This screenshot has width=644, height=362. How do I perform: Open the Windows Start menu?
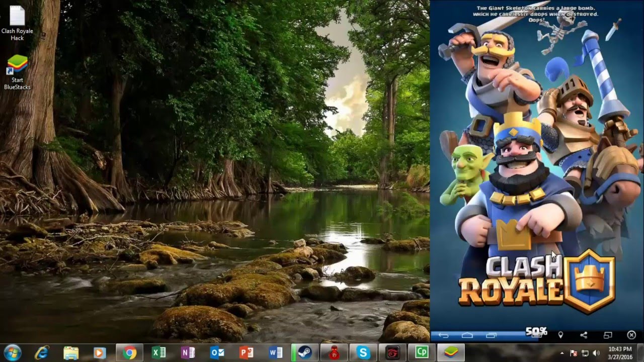12,352
